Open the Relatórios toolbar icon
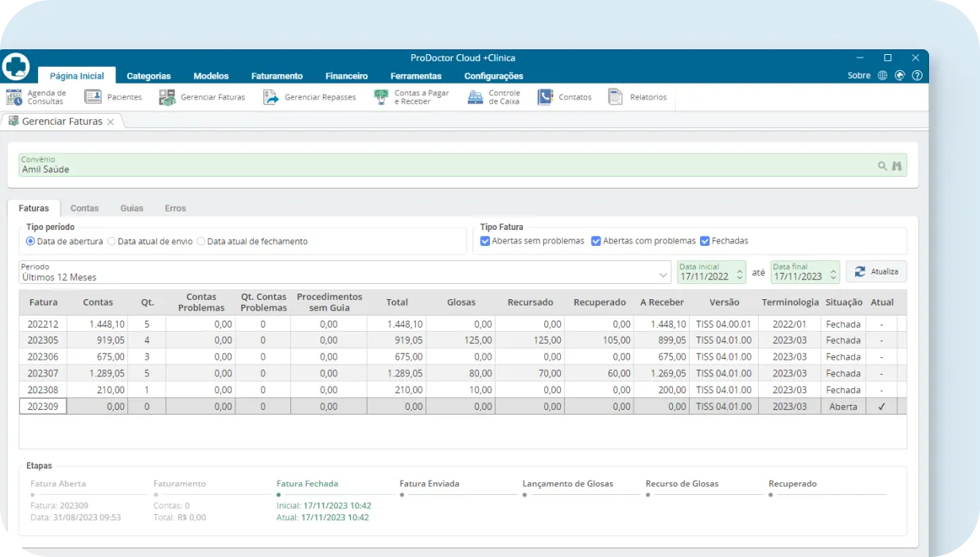 (640, 96)
